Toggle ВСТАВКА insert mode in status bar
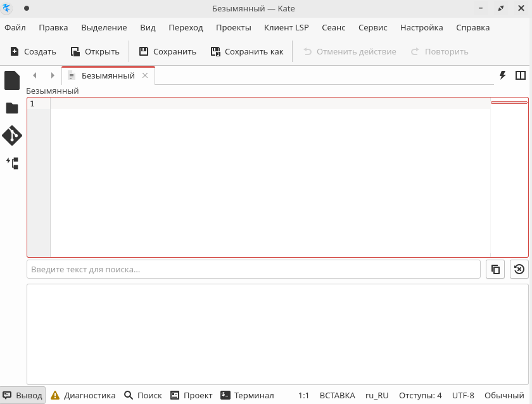Image resolution: width=532 pixels, height=404 pixels. click(337, 395)
